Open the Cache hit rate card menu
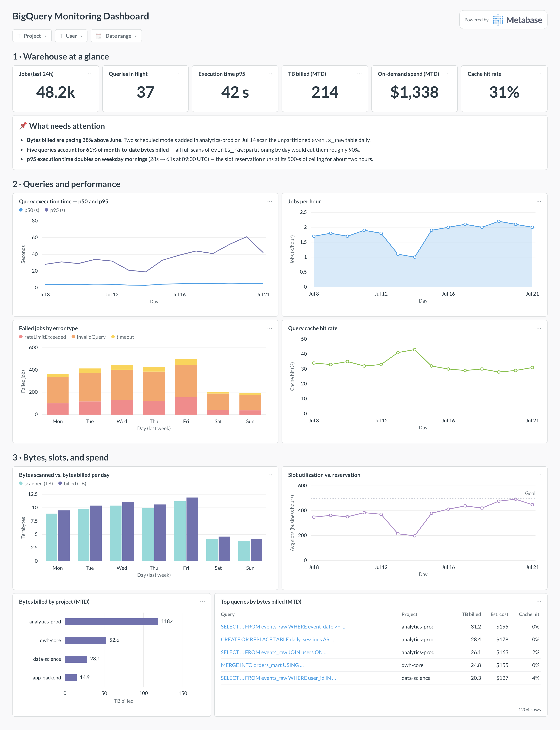The height and width of the screenshot is (730, 560). 539,74
